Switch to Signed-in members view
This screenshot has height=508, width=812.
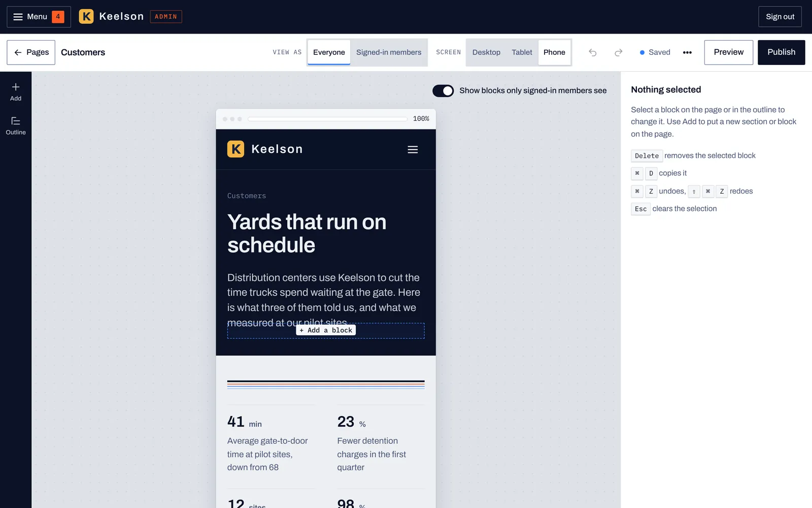pyautogui.click(x=389, y=52)
